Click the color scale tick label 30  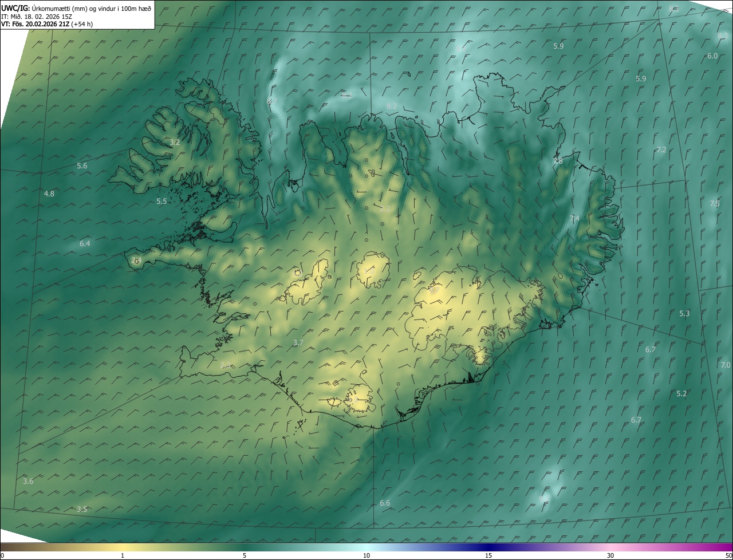(x=610, y=555)
